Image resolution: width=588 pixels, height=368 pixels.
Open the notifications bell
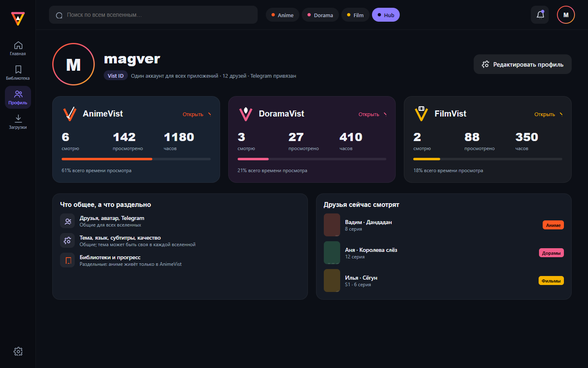(x=540, y=15)
